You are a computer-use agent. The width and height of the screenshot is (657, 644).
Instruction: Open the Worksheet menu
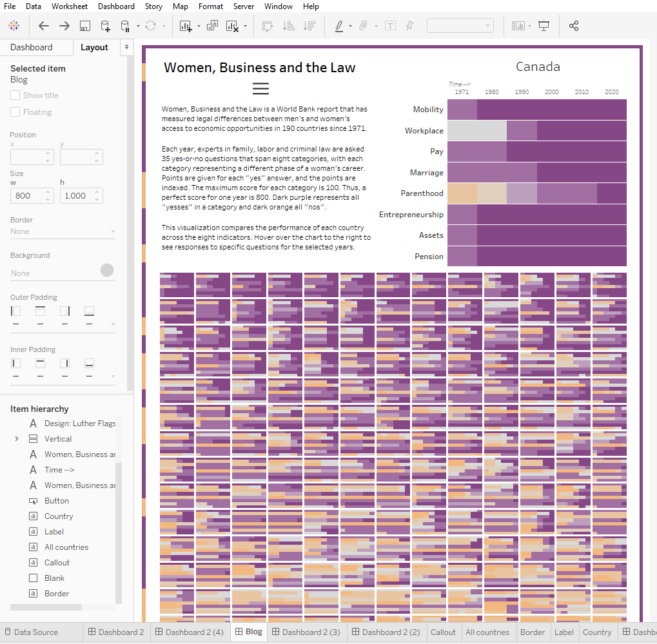coord(70,6)
